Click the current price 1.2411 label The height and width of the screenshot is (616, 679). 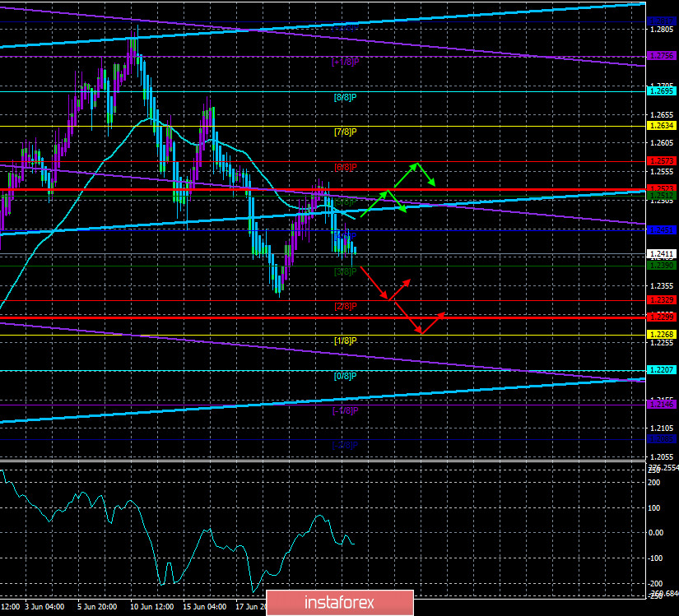(x=662, y=254)
